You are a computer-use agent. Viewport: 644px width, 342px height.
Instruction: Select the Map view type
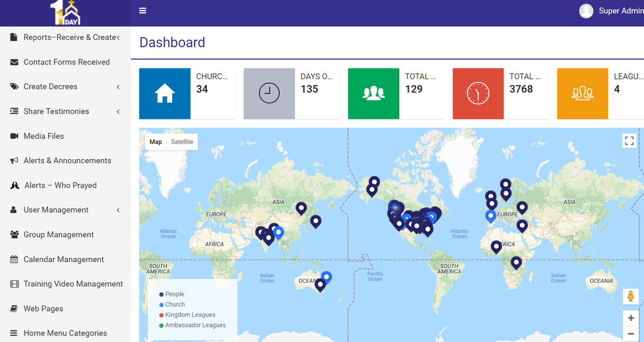tap(156, 142)
